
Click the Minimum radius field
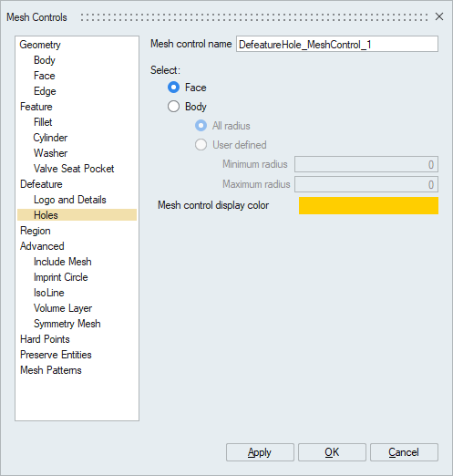pyautogui.click(x=366, y=164)
